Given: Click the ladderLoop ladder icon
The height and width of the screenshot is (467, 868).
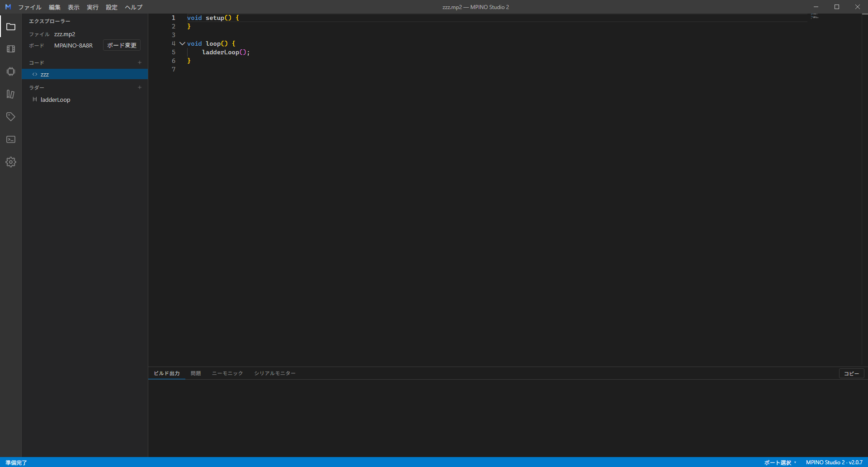Looking at the screenshot, I should 35,100.
